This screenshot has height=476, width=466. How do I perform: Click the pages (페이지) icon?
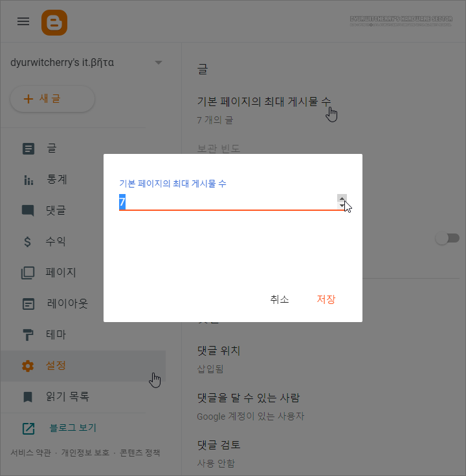(x=28, y=273)
